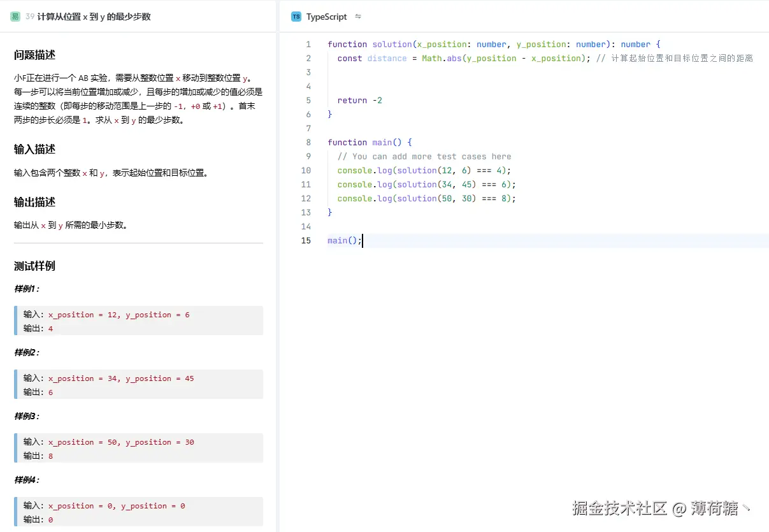Click the 输出描述 heading
769x532 pixels.
[x=34, y=202]
